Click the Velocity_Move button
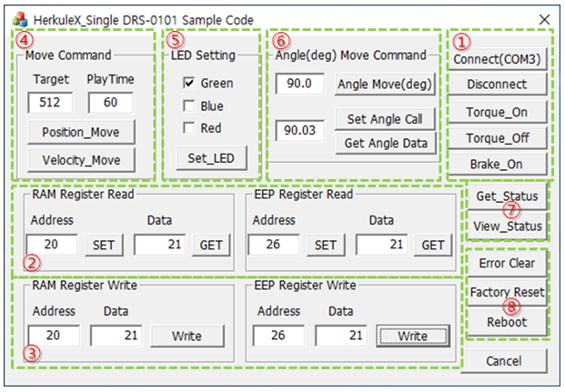The height and width of the screenshot is (392, 565). click(81, 160)
